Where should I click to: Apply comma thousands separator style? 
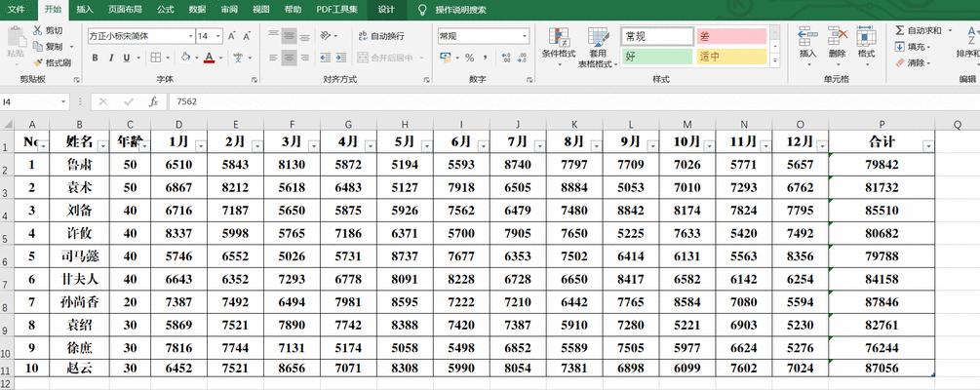point(485,58)
